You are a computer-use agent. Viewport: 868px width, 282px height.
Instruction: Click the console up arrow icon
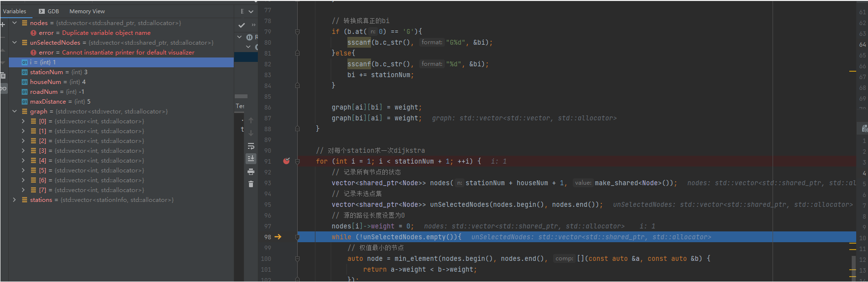pyautogui.click(x=251, y=121)
